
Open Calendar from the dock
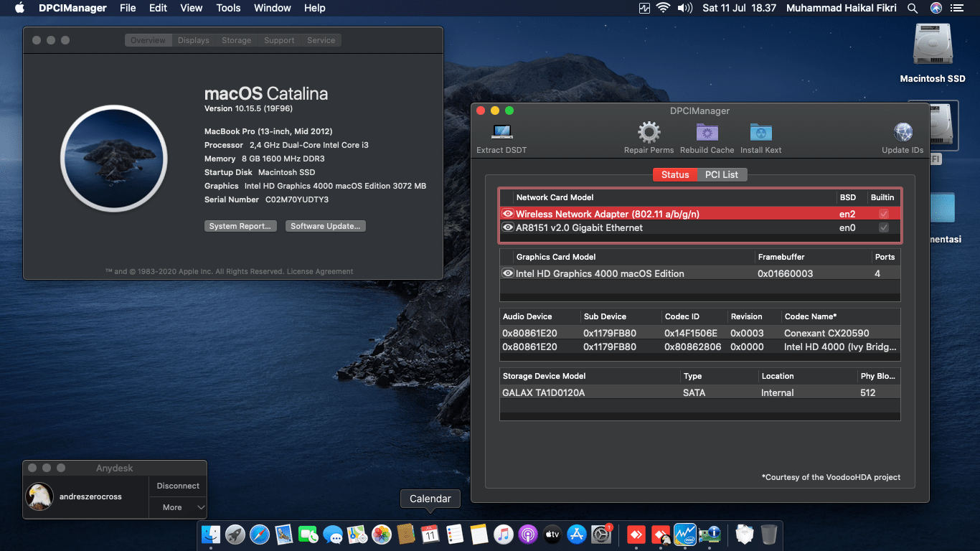(430, 534)
